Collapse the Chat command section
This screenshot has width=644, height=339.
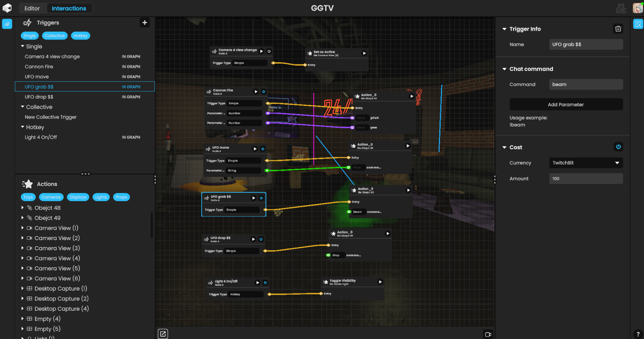pyautogui.click(x=504, y=69)
